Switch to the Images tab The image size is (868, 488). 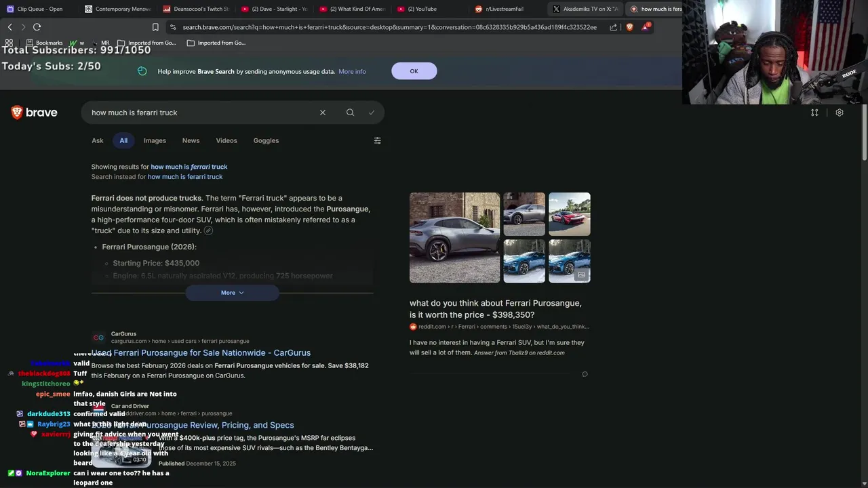(155, 140)
